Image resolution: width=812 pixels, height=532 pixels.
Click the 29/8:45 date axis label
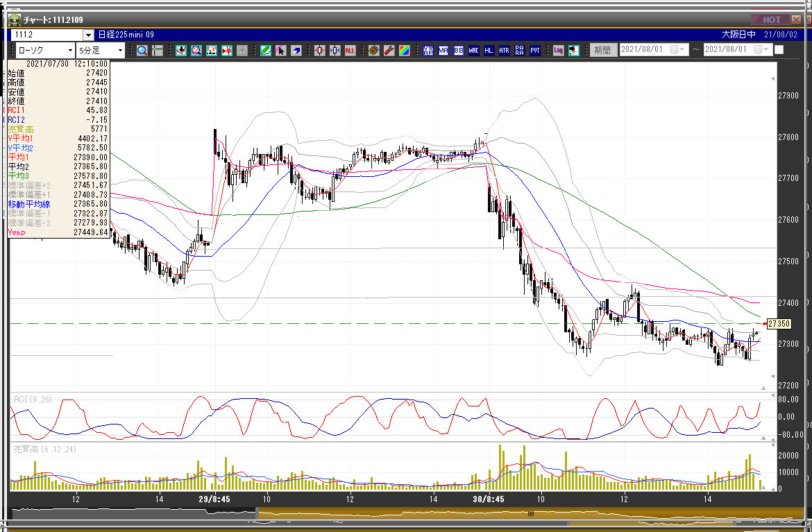click(x=214, y=499)
